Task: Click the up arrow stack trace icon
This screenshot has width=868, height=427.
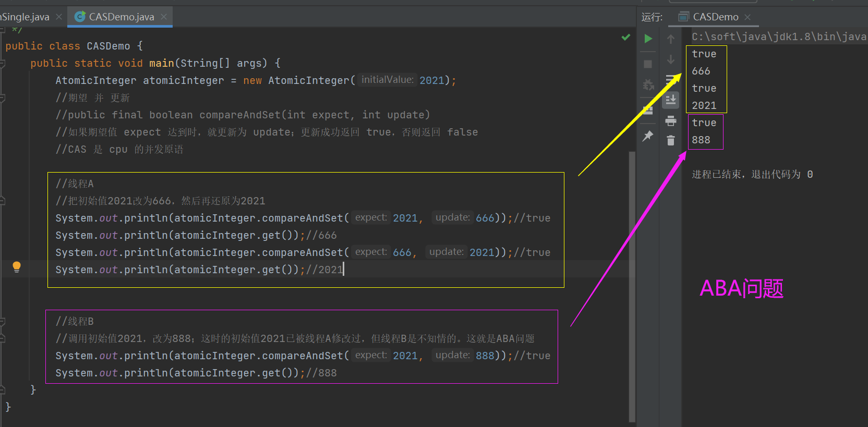Action: pyautogui.click(x=671, y=39)
